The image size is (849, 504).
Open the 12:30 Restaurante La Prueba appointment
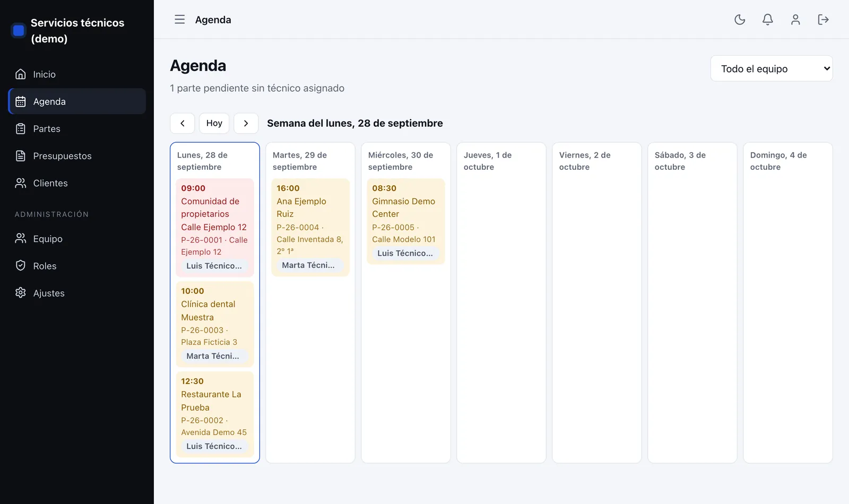click(x=215, y=414)
